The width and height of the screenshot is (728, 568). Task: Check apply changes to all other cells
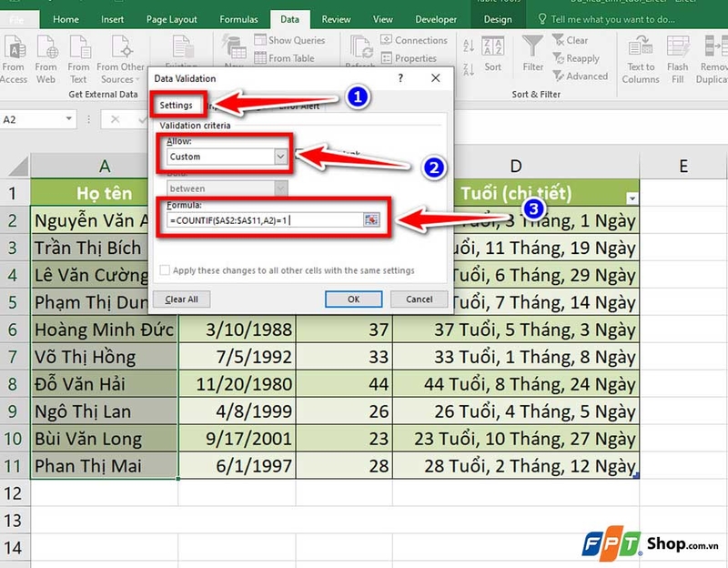[166, 269]
